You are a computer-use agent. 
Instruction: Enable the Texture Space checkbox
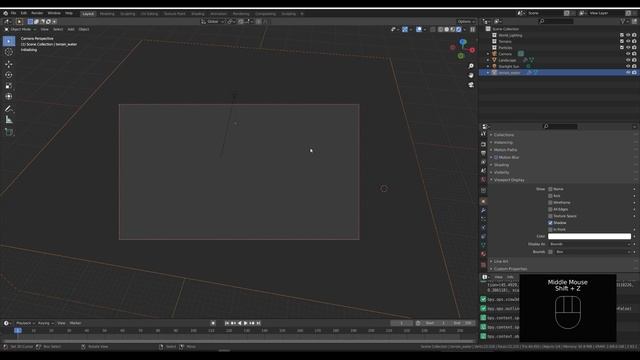(550, 216)
